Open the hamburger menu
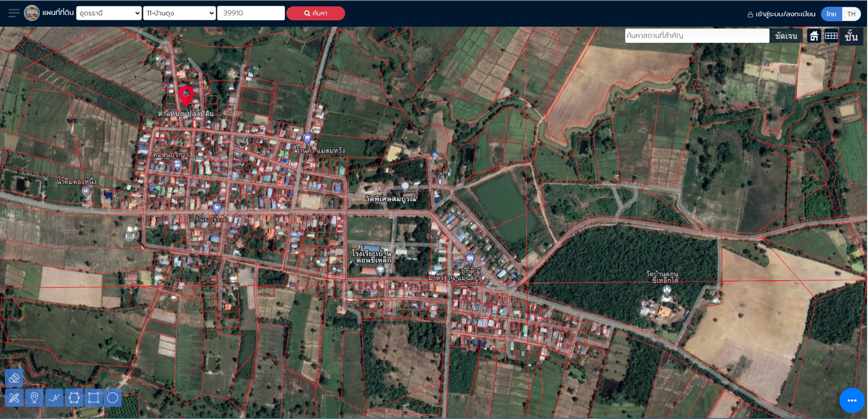The width and height of the screenshot is (868, 419). [x=14, y=13]
